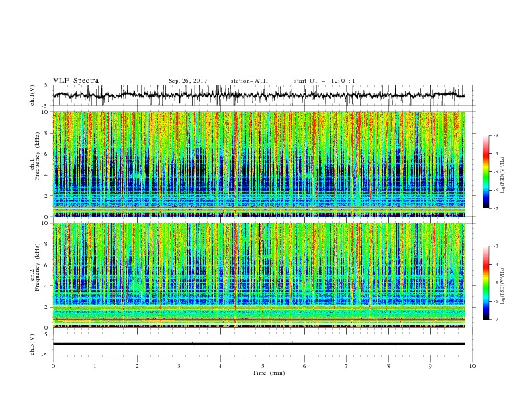This screenshot has height=411, width=532.
Task: Click the "VLF Spectra" plot title
Action: click(x=76, y=81)
